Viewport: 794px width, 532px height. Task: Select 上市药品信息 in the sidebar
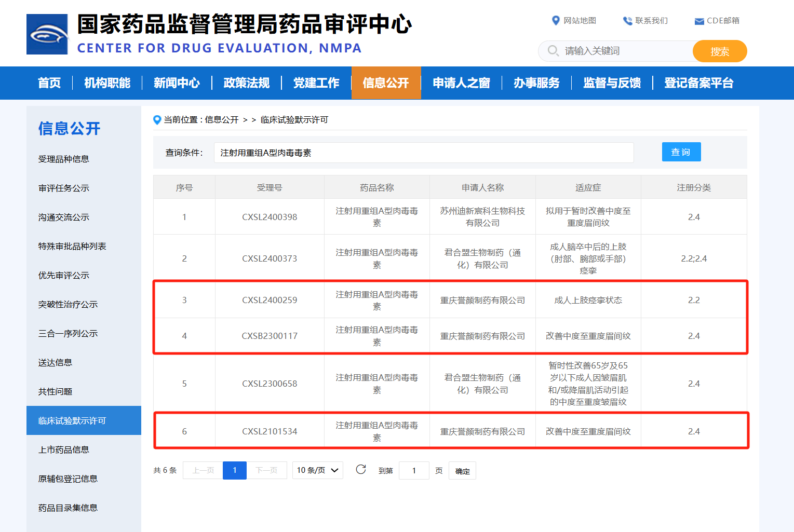[63, 449]
